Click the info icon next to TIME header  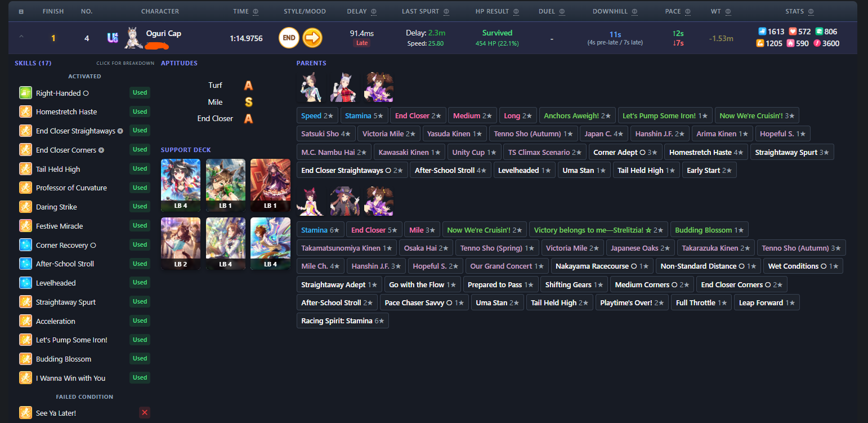tap(256, 11)
